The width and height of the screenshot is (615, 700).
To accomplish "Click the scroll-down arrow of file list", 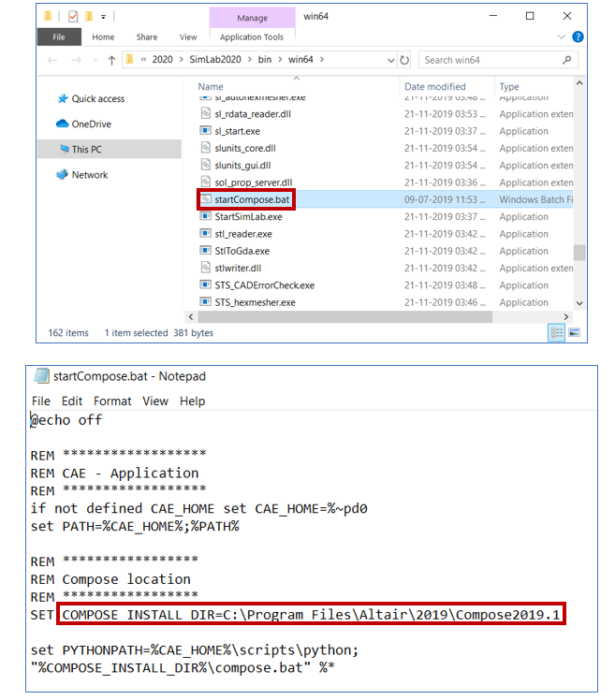I will click(579, 303).
